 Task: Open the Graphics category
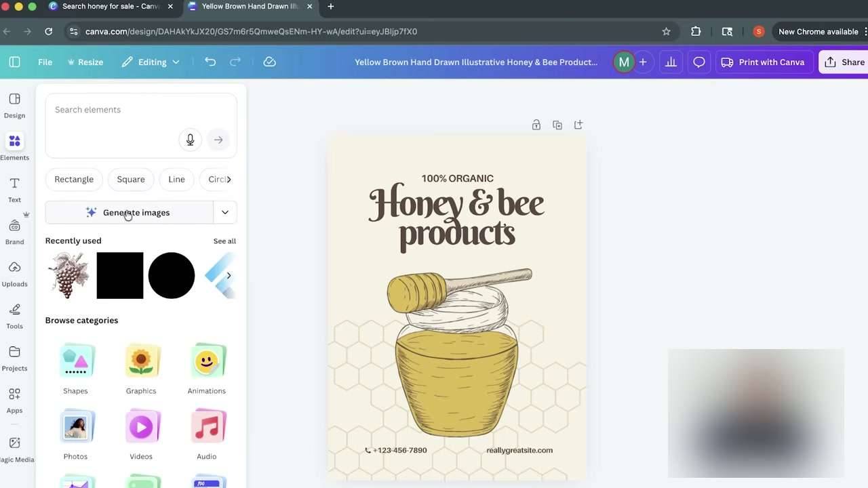[141, 369]
